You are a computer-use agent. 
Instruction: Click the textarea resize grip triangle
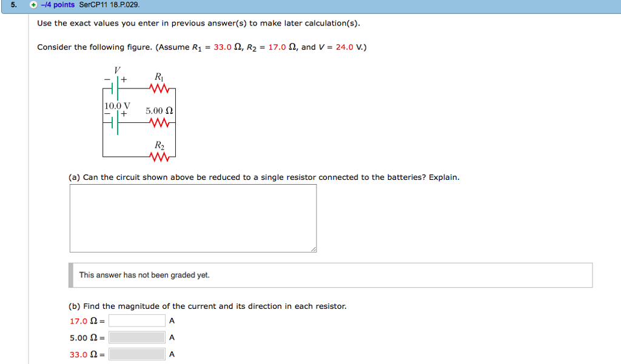pyautogui.click(x=313, y=249)
